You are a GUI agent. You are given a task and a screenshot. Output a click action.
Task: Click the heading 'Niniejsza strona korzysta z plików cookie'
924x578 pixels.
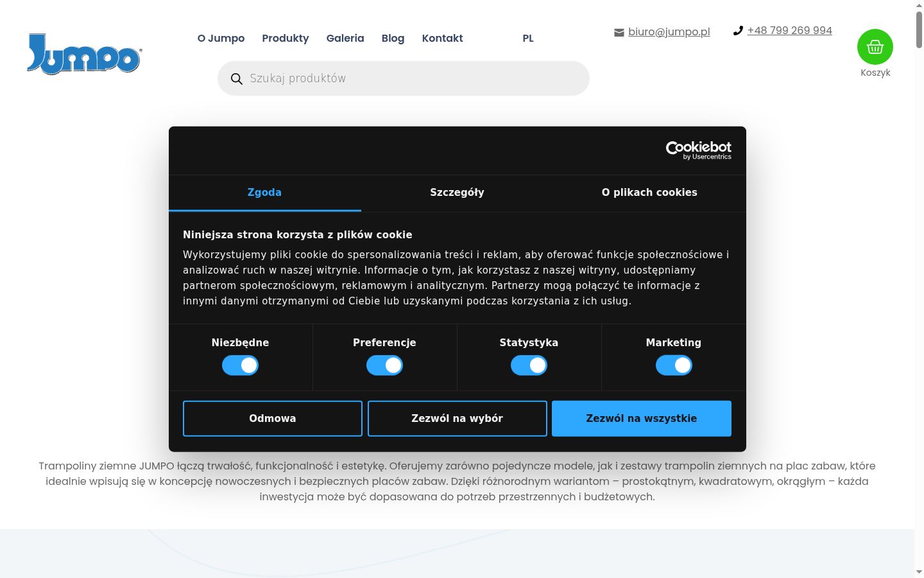pos(298,235)
